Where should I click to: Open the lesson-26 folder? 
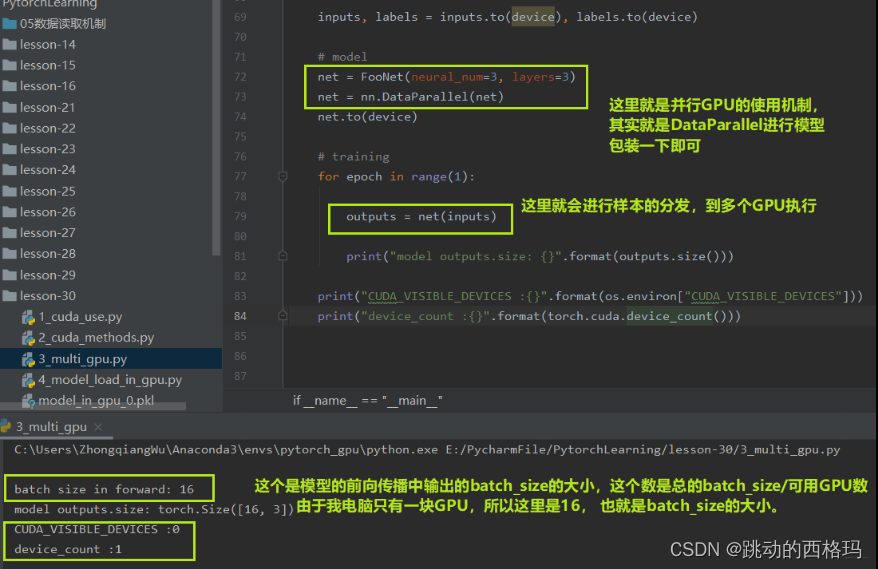pos(48,212)
